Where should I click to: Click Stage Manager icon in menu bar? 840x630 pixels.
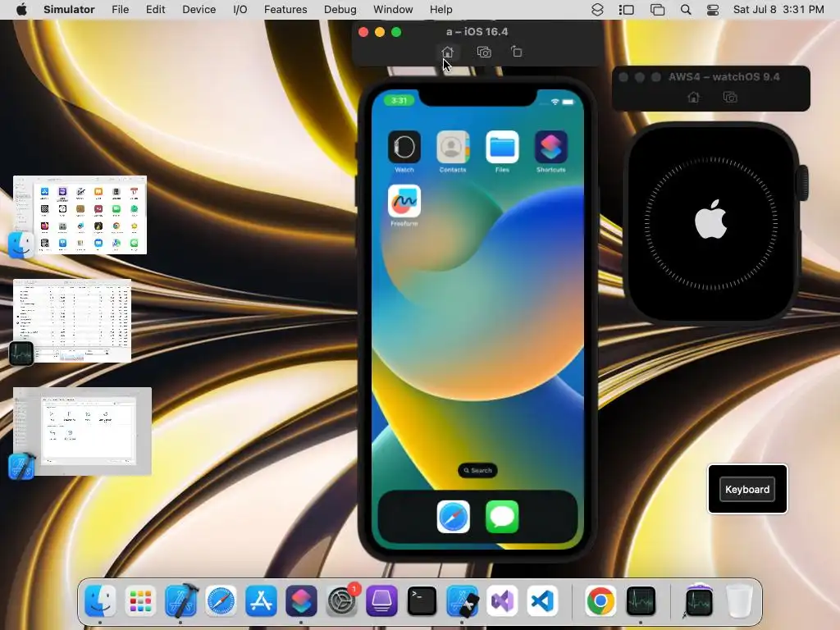pos(626,10)
